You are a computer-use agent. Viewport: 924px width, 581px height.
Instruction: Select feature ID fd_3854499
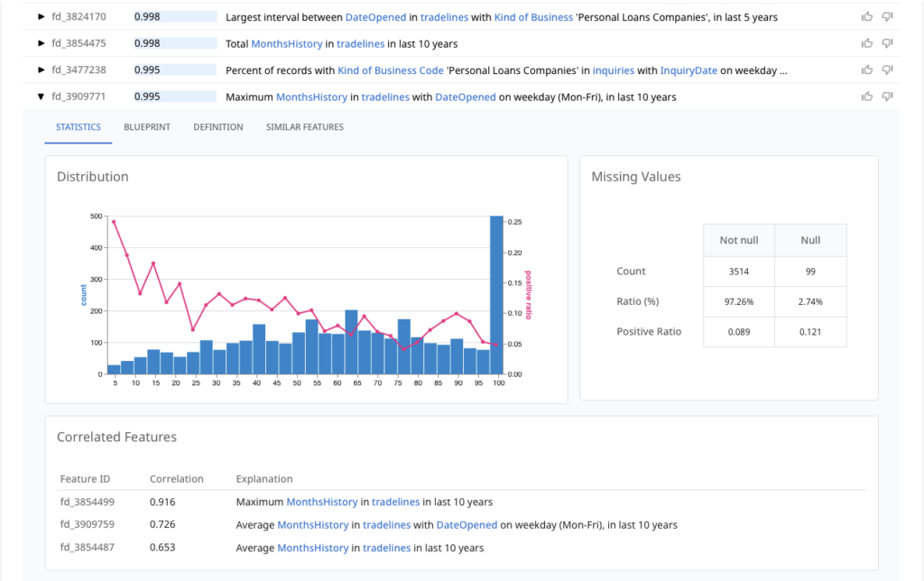point(88,502)
